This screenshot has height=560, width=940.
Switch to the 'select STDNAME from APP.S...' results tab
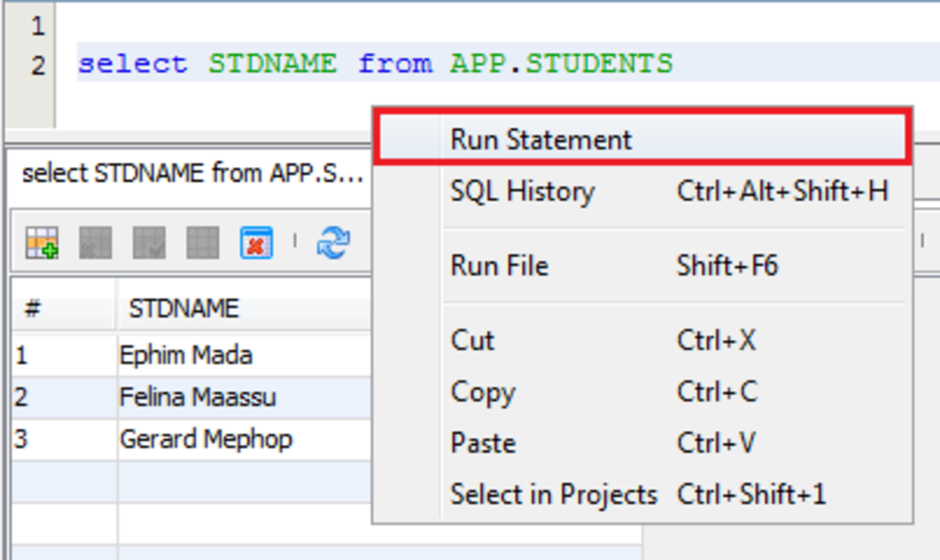(192, 173)
